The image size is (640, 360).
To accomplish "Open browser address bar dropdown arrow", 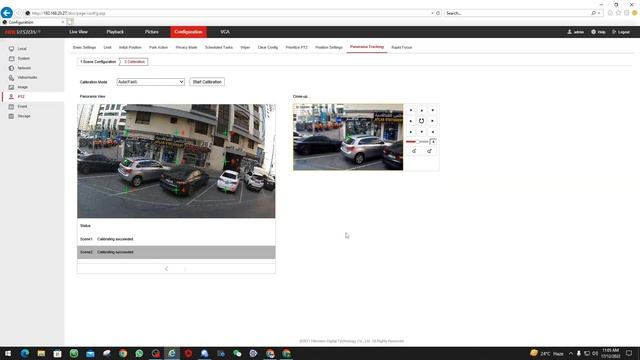I will (x=432, y=13).
